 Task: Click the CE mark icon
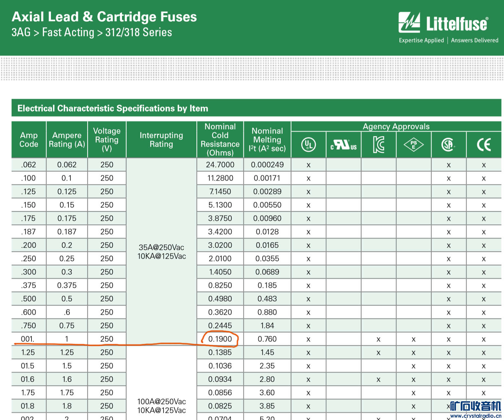pyautogui.click(x=484, y=145)
